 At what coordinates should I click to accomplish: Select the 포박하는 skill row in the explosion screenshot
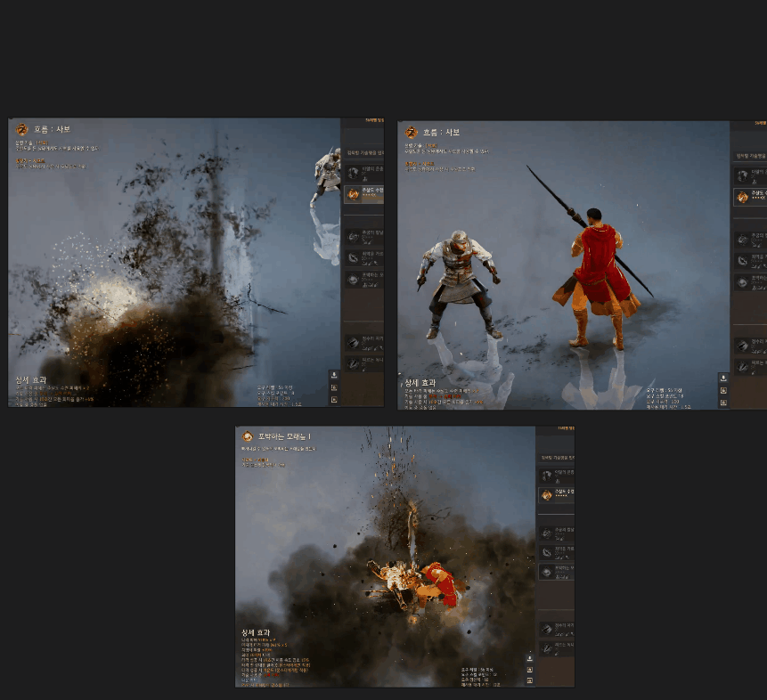(x=364, y=280)
